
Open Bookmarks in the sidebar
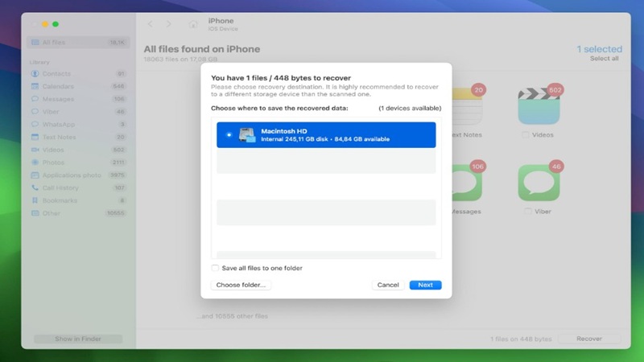[78, 200]
